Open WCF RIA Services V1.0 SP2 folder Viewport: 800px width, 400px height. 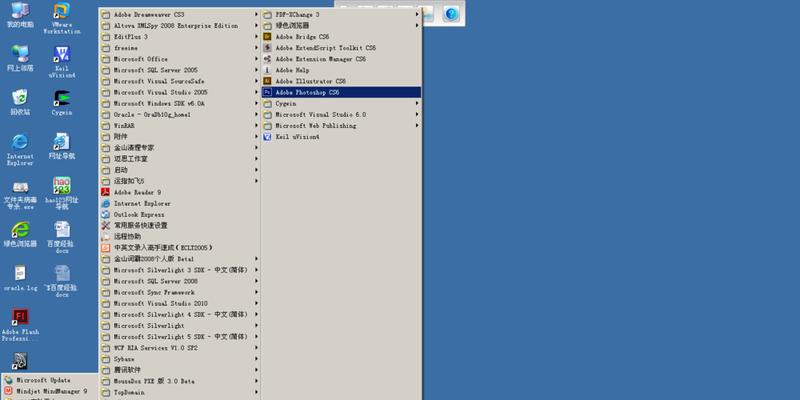(180, 348)
